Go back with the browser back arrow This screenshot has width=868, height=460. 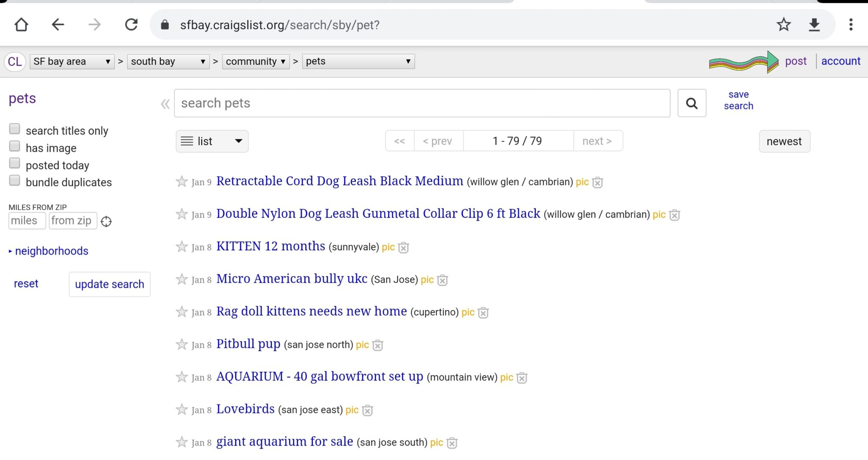pos(58,25)
